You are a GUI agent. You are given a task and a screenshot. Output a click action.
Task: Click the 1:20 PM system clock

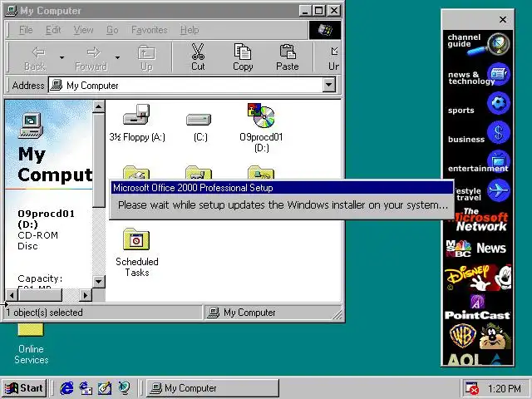[505, 388]
